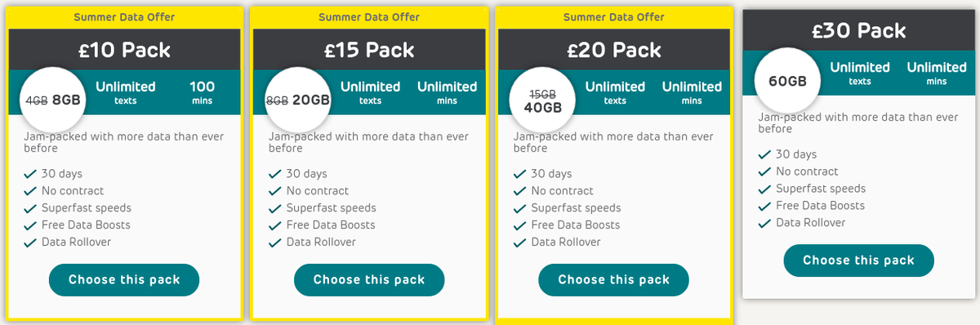Screen dimensions: 980x325
Task: Click the 60GB data circle in £30 Pack
Action: tap(787, 81)
